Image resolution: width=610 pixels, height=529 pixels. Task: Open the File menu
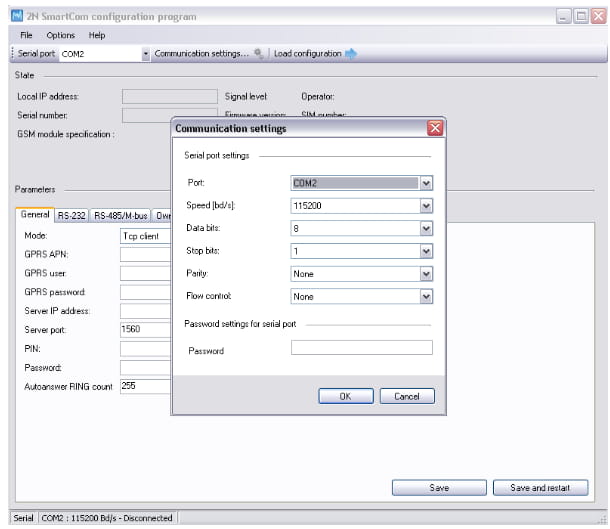(x=26, y=35)
